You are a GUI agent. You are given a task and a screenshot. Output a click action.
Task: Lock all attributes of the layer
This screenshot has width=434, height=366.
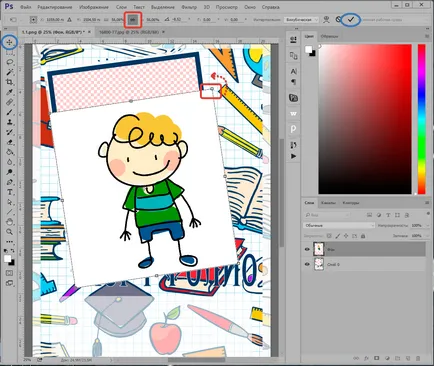363,236
